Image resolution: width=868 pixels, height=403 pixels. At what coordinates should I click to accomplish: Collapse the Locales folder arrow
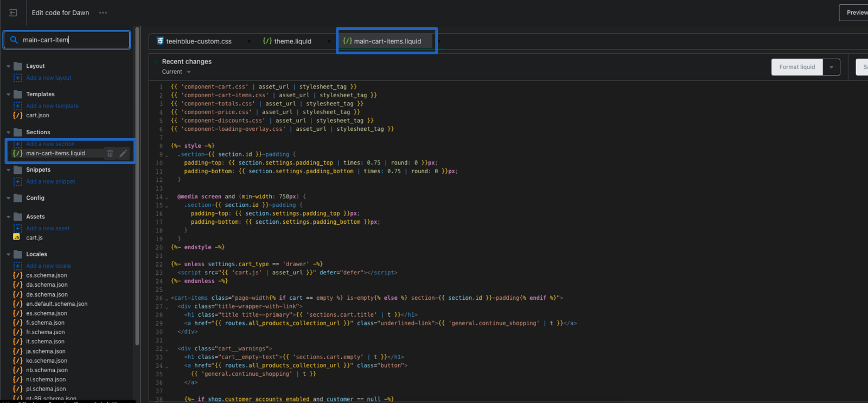pyautogui.click(x=8, y=254)
